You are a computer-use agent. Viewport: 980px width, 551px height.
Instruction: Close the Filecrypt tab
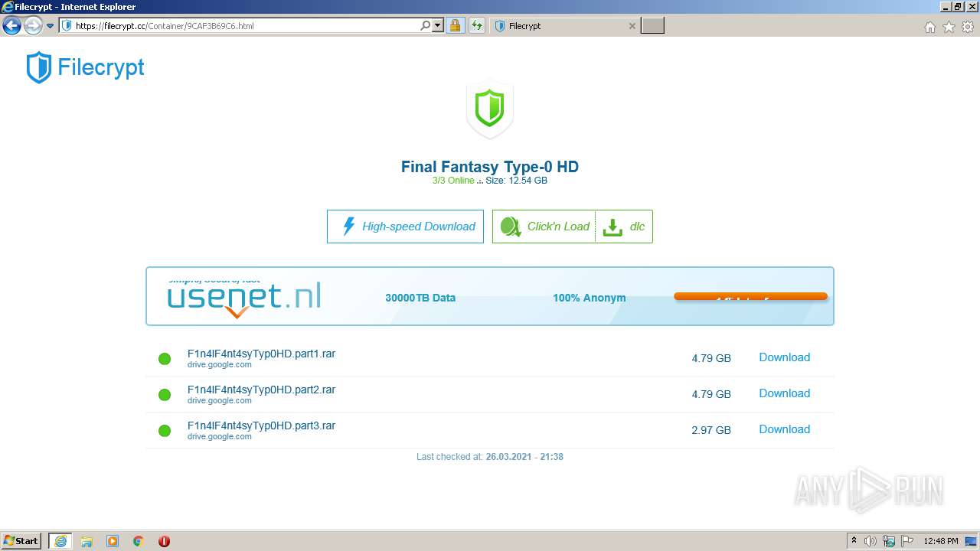pos(632,26)
